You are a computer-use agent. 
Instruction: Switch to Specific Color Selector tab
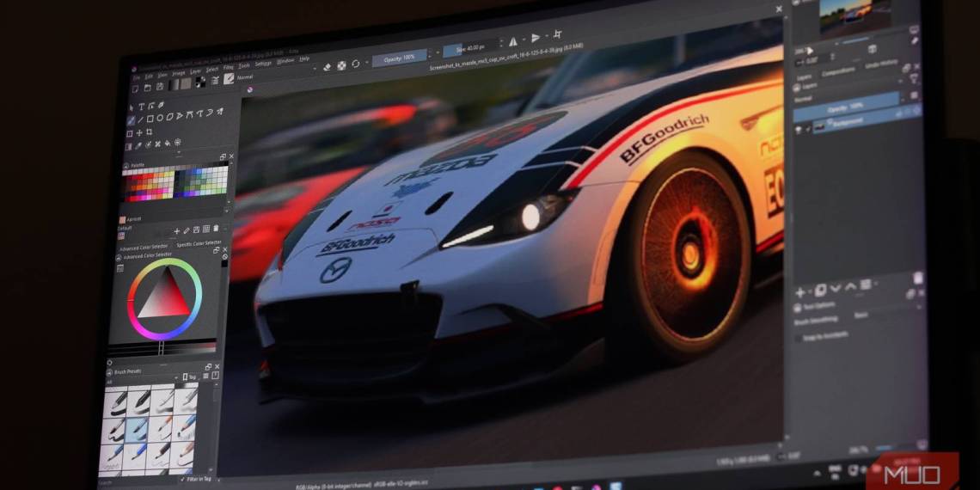click(199, 244)
